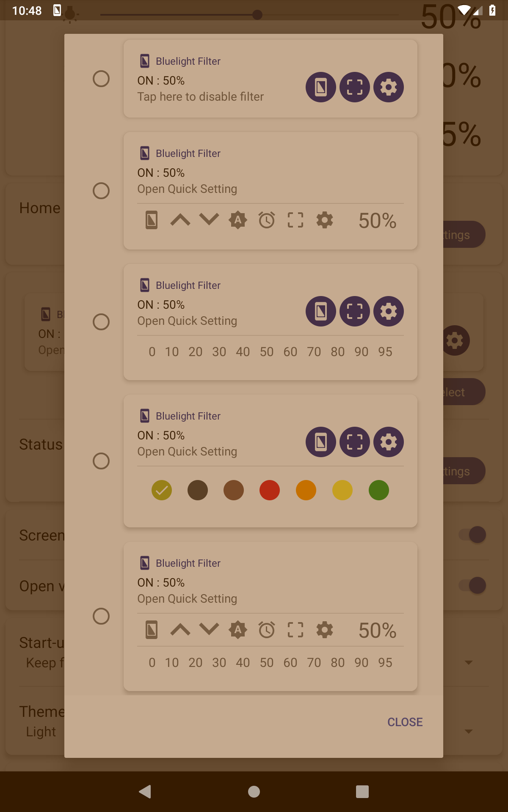This screenshot has height=812, width=508.
Task: Tap the filter toggle icon in first notification style
Action: coord(321,87)
